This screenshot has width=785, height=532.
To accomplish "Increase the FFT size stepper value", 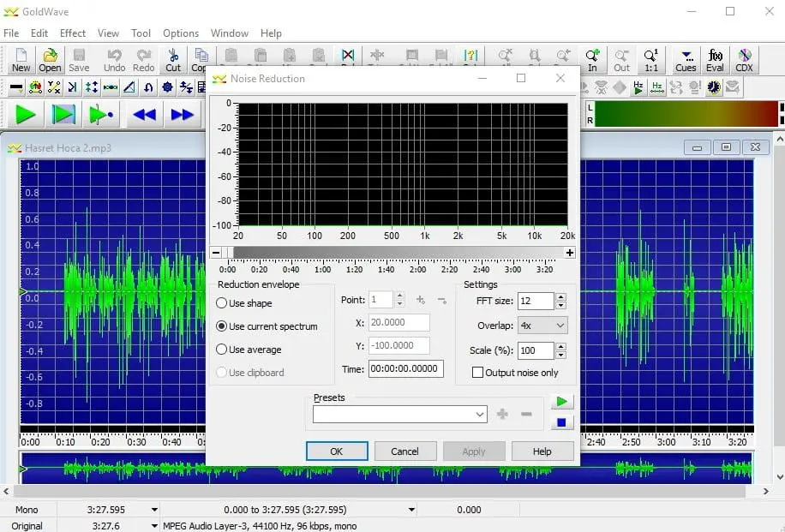I will (560, 297).
